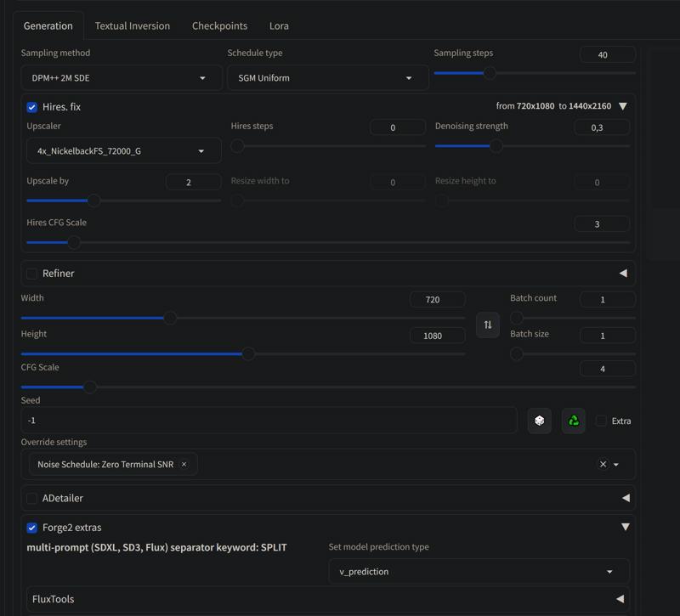Enable the ADetailer checkbox
The height and width of the screenshot is (616, 680).
pyautogui.click(x=32, y=498)
